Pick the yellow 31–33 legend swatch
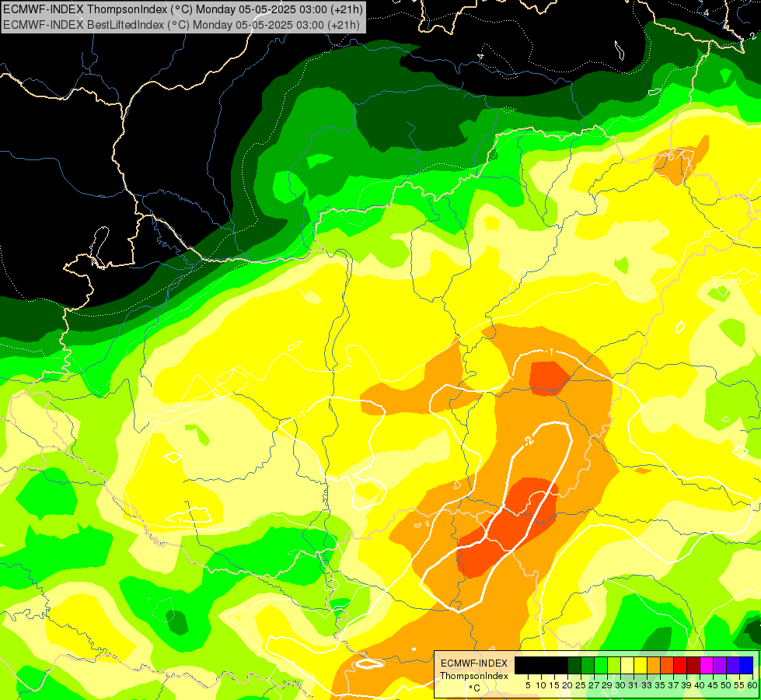 pos(641,665)
